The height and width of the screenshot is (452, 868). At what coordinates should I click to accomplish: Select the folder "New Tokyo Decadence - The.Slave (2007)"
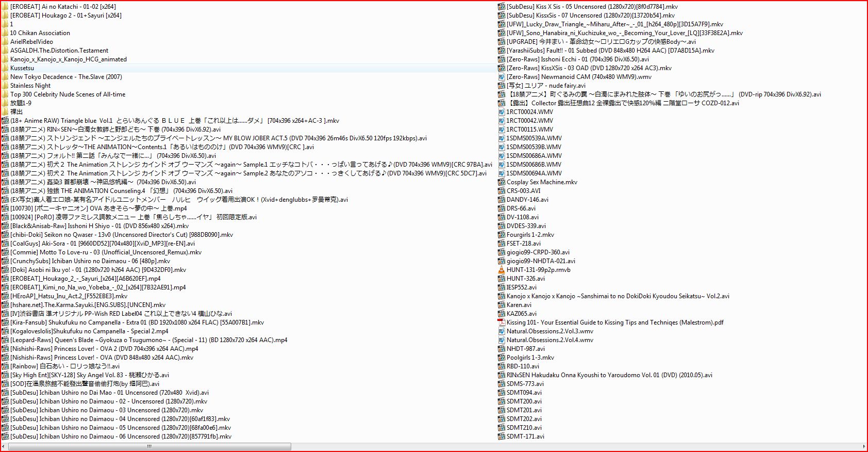coord(66,76)
